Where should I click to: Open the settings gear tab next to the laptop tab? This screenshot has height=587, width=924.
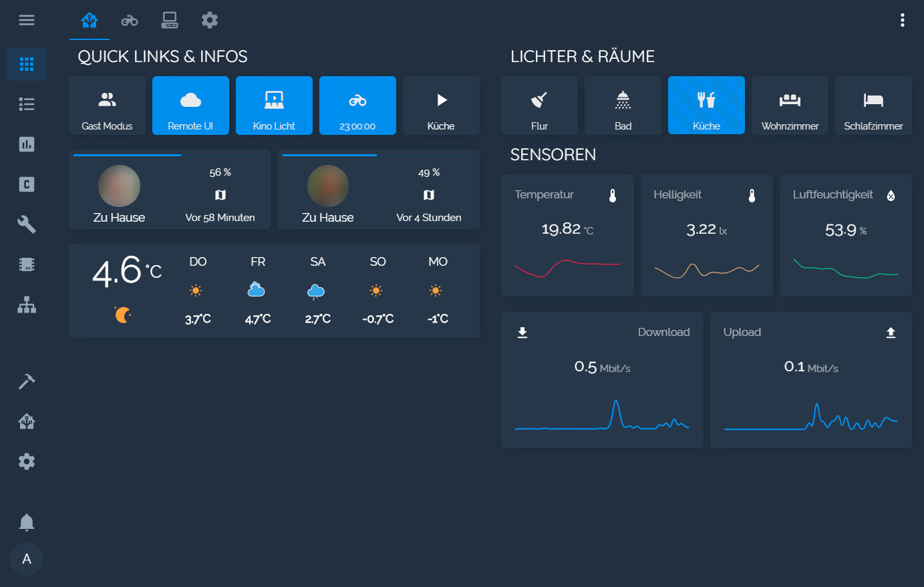tap(210, 20)
